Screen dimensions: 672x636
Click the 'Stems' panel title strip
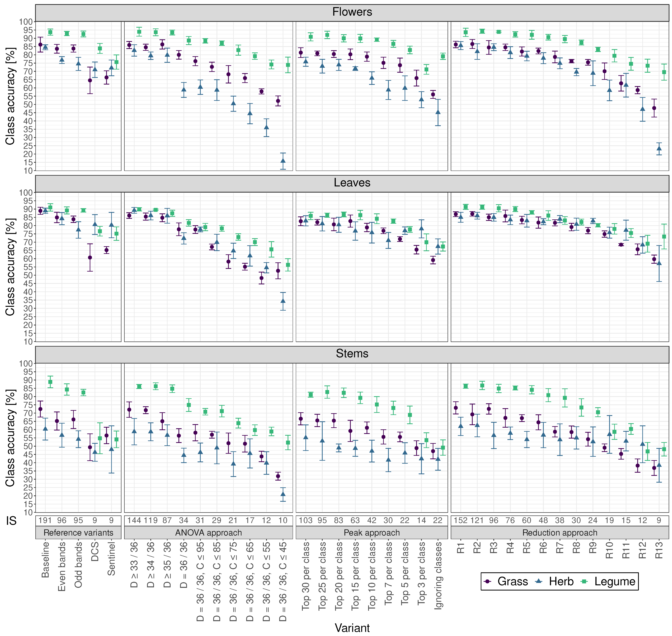click(352, 354)
